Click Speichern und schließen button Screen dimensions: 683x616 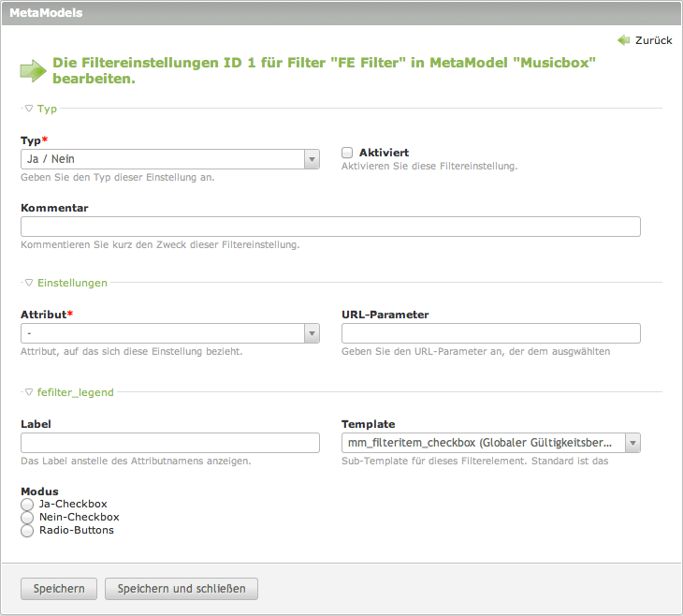coord(182,589)
